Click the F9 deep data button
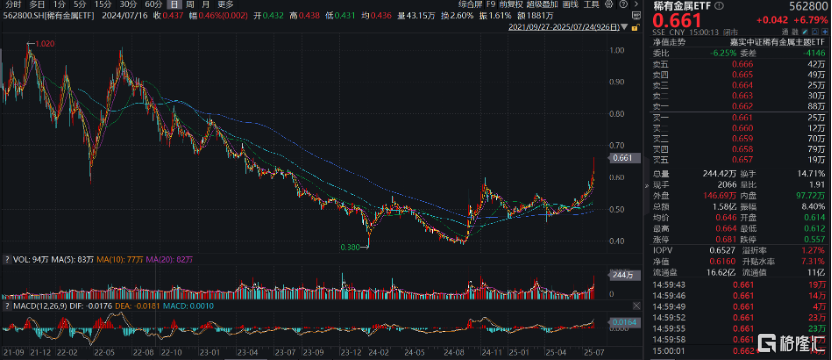The image size is (832, 360). click(491, 4)
